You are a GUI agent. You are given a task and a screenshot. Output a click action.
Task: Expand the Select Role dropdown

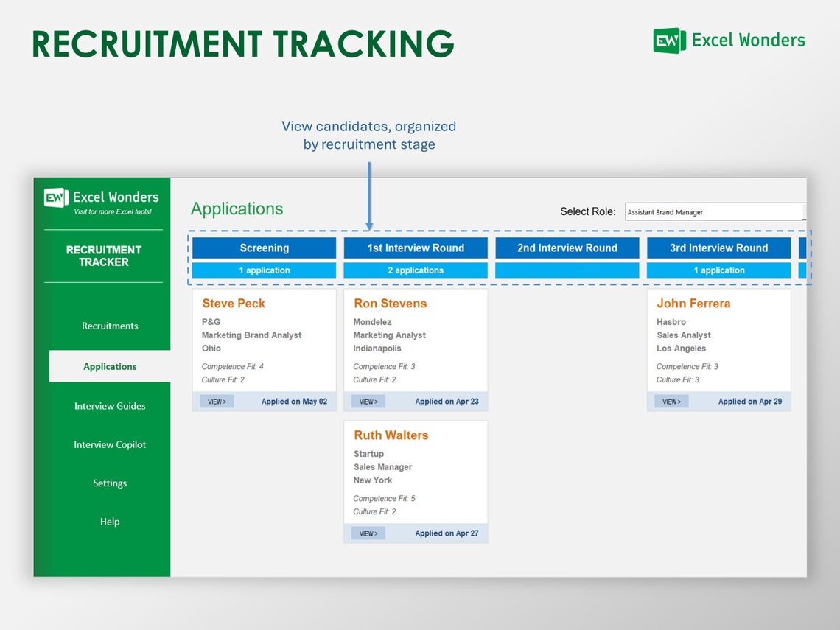802,211
